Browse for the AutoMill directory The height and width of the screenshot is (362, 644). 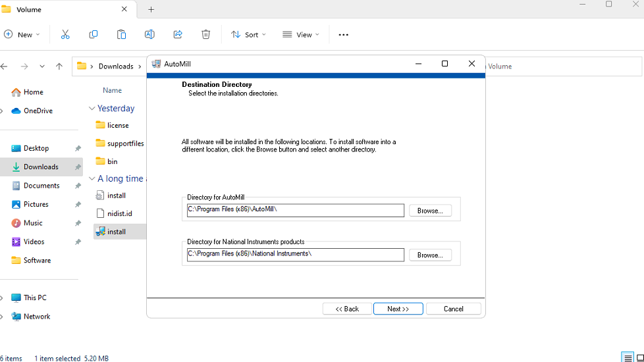point(430,211)
